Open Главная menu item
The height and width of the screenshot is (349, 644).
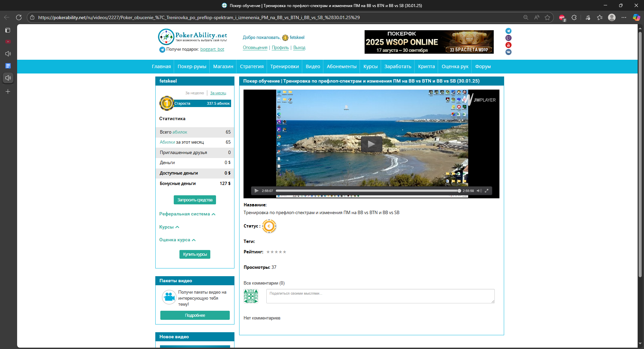tap(161, 66)
